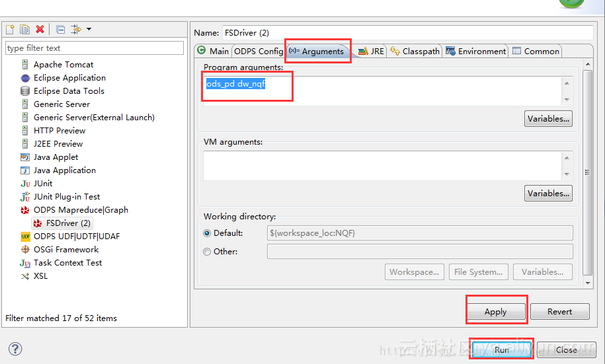Screen dimensions: 605x364
Task: Select the FSDriver (2) configuration
Action: click(62, 223)
